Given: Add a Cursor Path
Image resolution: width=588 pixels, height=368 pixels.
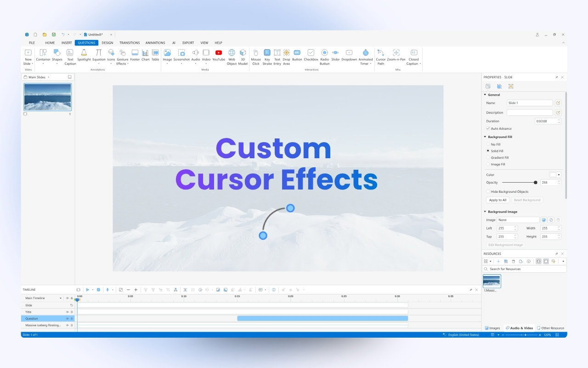Looking at the screenshot, I should pyautogui.click(x=381, y=57).
